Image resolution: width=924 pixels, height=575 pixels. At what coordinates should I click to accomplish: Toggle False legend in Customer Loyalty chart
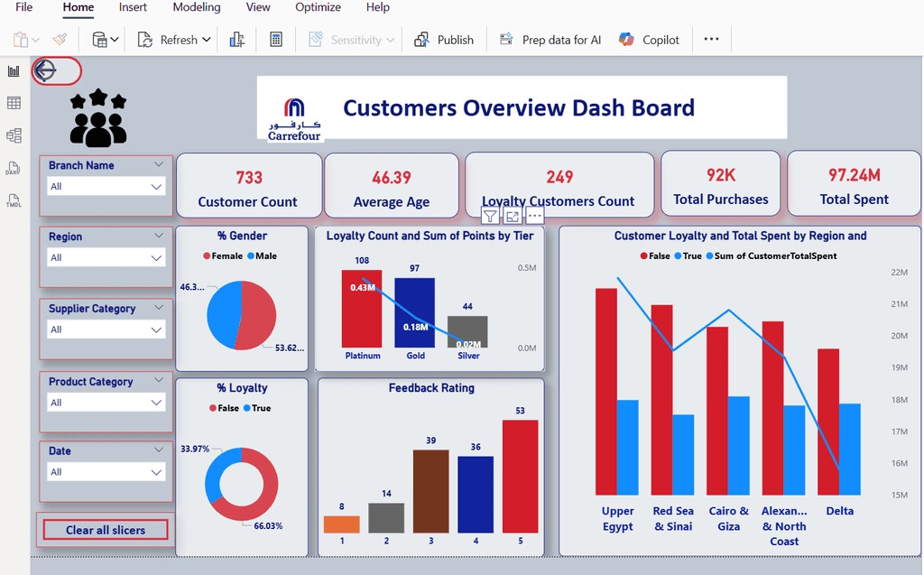[654, 256]
